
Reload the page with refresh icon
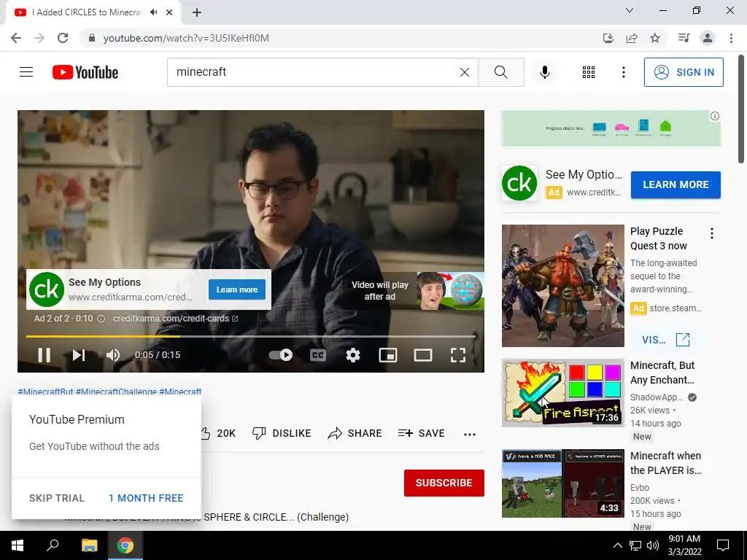63,38
